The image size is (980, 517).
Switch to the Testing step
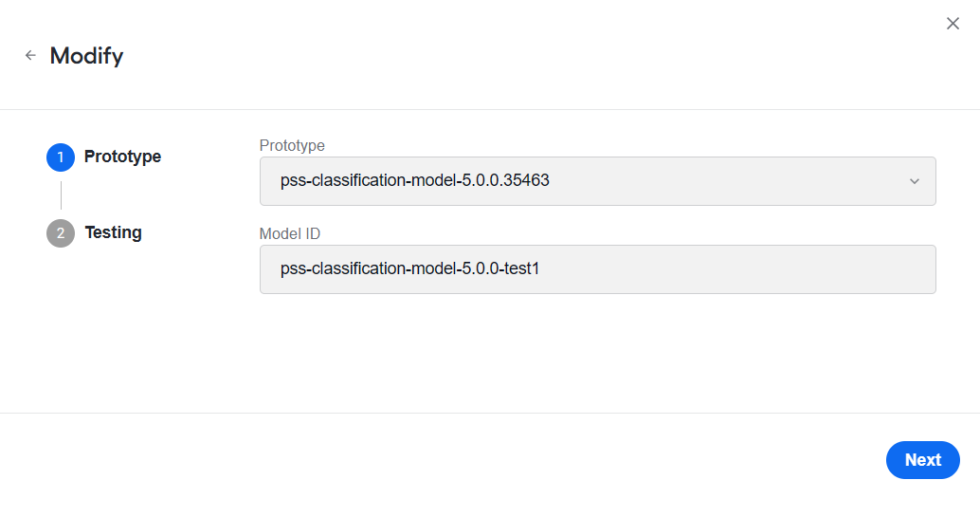[113, 232]
